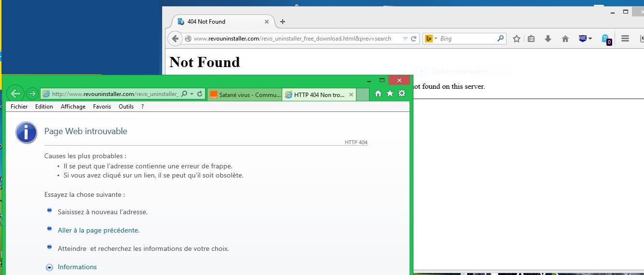Open Firefox hamburger menu
Viewport: 644px width, 275px height.
click(625, 39)
